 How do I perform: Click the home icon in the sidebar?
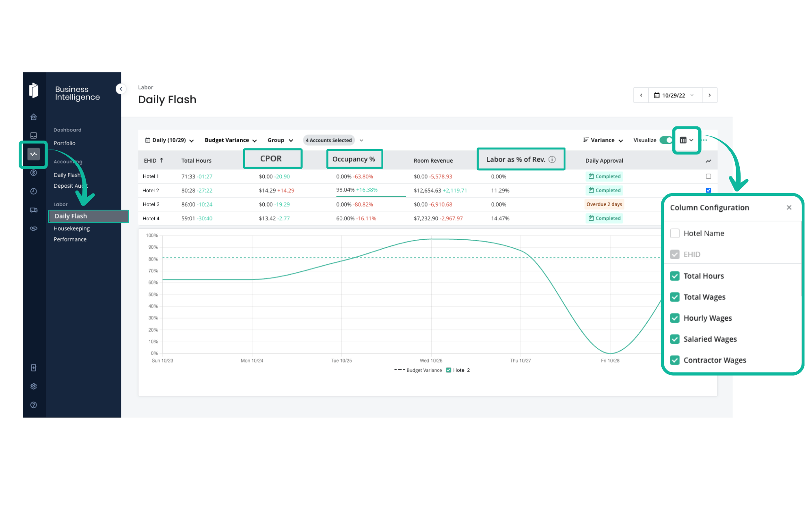click(x=34, y=117)
